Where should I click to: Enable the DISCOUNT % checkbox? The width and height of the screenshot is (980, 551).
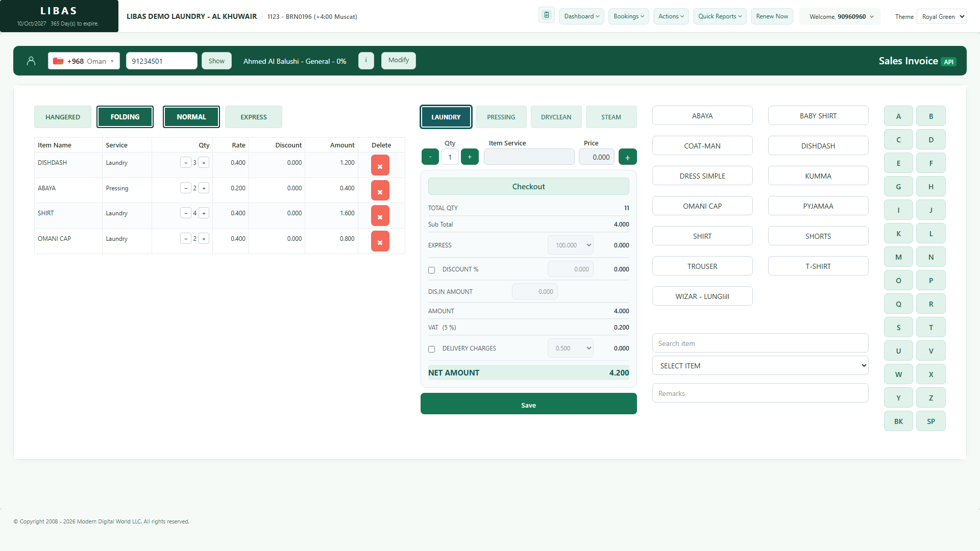point(432,270)
